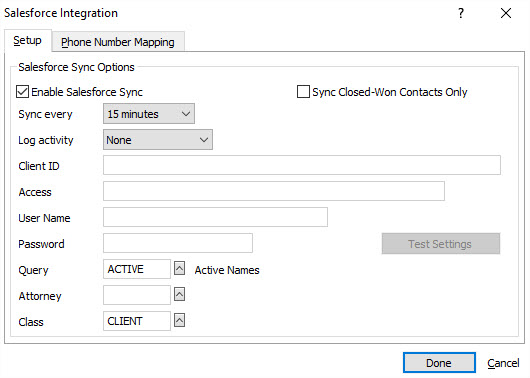Focus the Client ID input field
This screenshot has width=530, height=378.
302,165
